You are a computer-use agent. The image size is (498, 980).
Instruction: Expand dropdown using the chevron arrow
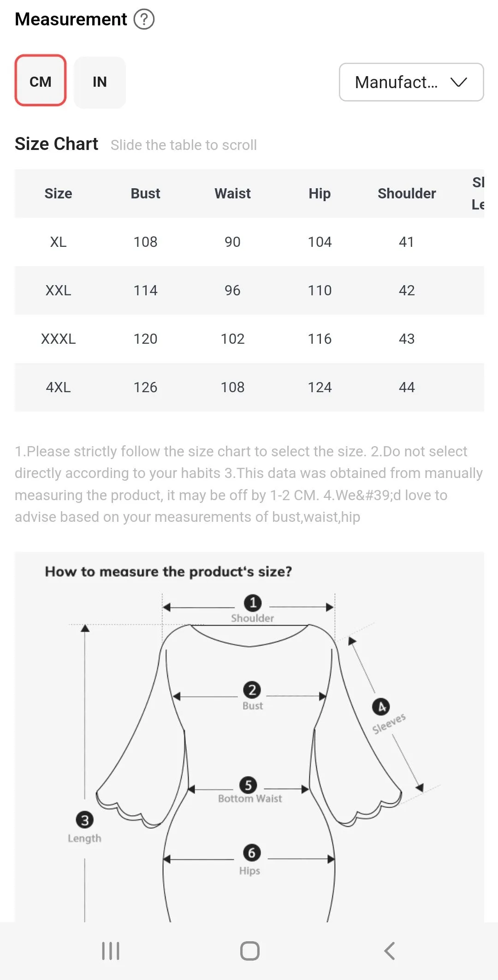pos(459,82)
